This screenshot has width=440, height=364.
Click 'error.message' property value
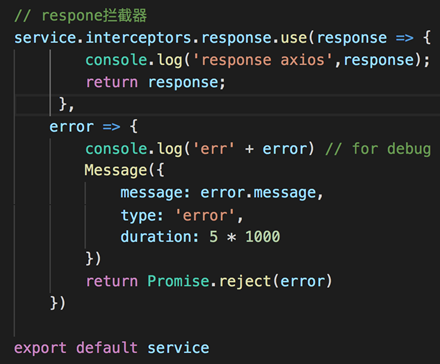tap(258, 193)
